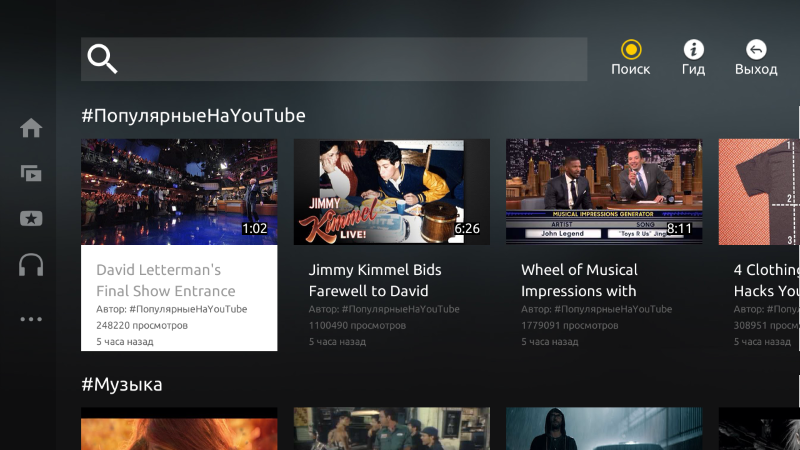Open the Гид info button
The height and width of the screenshot is (450, 800).
[693, 58]
